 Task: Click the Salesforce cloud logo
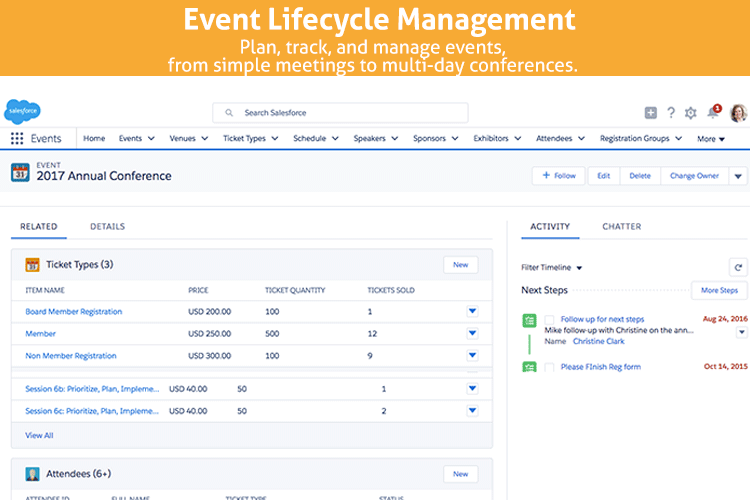pyautogui.click(x=22, y=111)
